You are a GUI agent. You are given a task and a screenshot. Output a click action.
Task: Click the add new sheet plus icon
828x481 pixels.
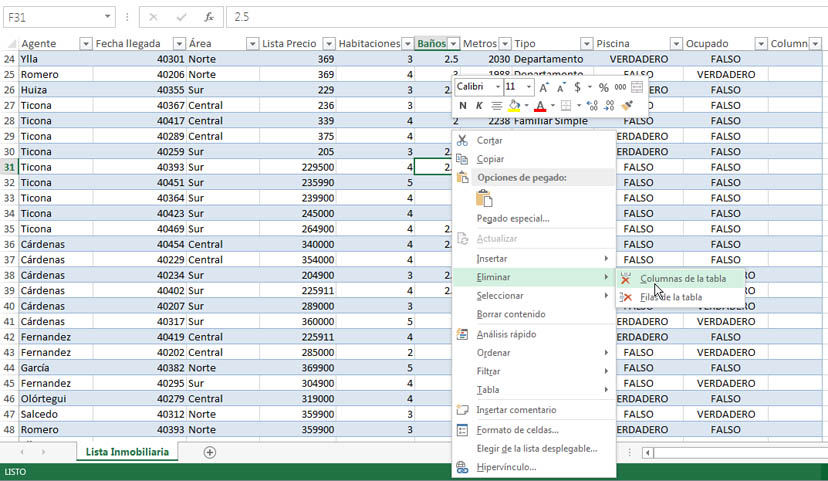click(210, 452)
